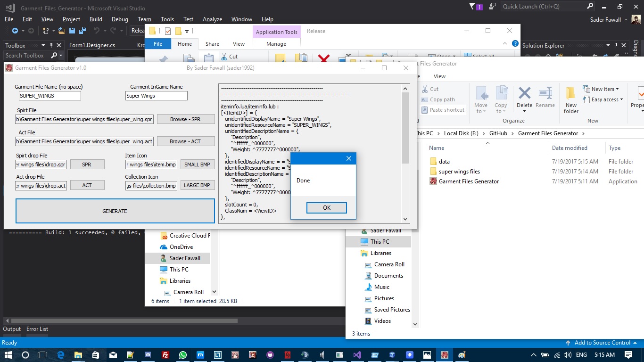Open File tab in back Explorer window
This screenshot has height=362, width=644.
pos(158,44)
